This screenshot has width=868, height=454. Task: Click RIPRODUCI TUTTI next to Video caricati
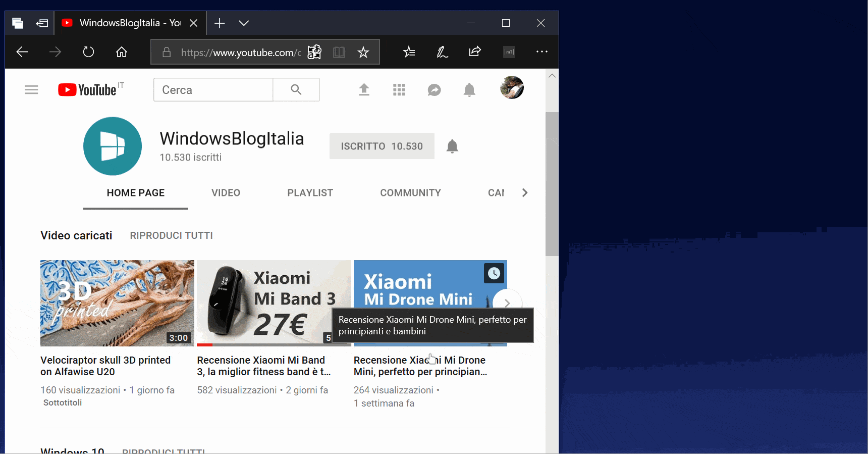click(172, 235)
